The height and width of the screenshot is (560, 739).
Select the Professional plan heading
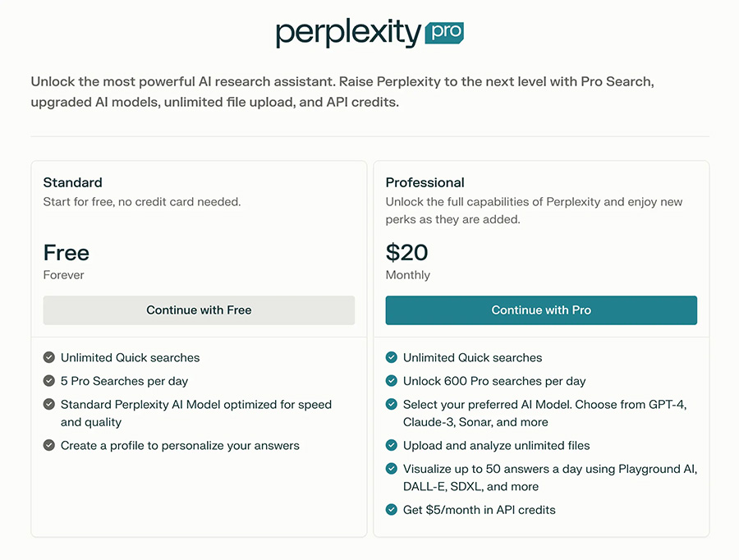coord(425,182)
